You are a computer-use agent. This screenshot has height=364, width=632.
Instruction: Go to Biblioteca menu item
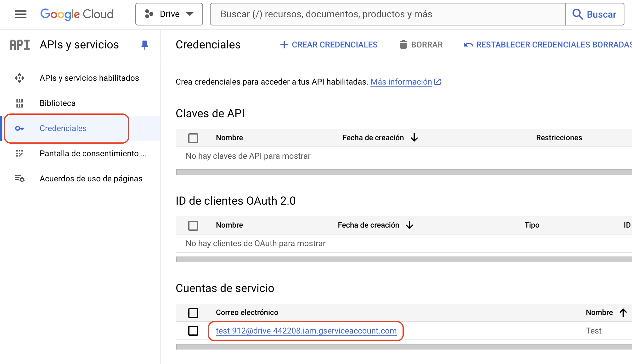pyautogui.click(x=58, y=103)
